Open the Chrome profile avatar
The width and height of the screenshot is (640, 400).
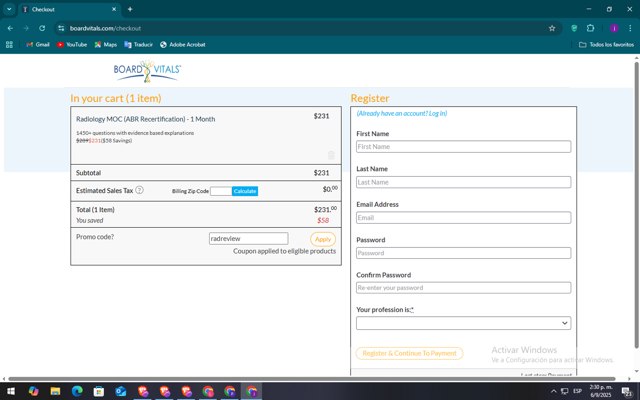(614, 28)
